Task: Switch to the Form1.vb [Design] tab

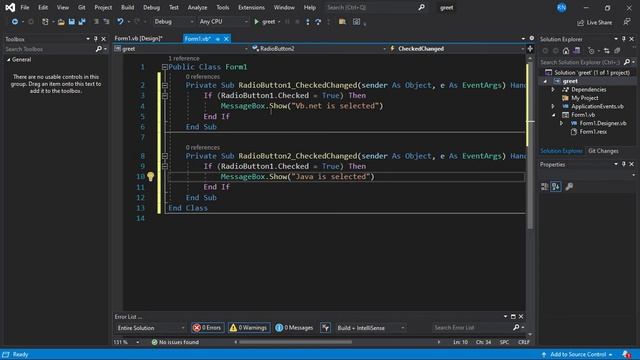Action: click(x=139, y=38)
